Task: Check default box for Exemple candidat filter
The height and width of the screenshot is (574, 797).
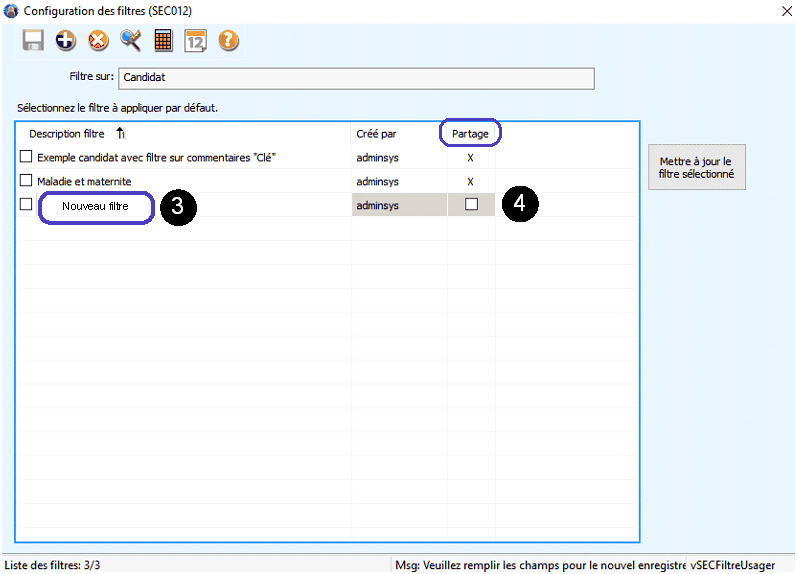Action: [26, 157]
